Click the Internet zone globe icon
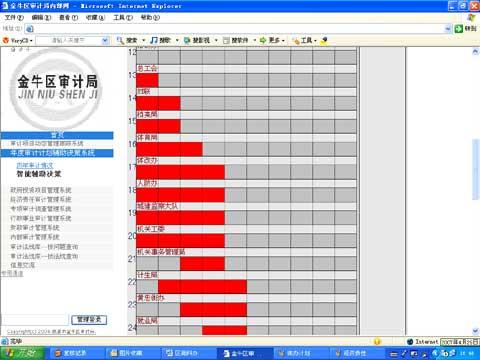This screenshot has height=360, width=480. pos(410,342)
